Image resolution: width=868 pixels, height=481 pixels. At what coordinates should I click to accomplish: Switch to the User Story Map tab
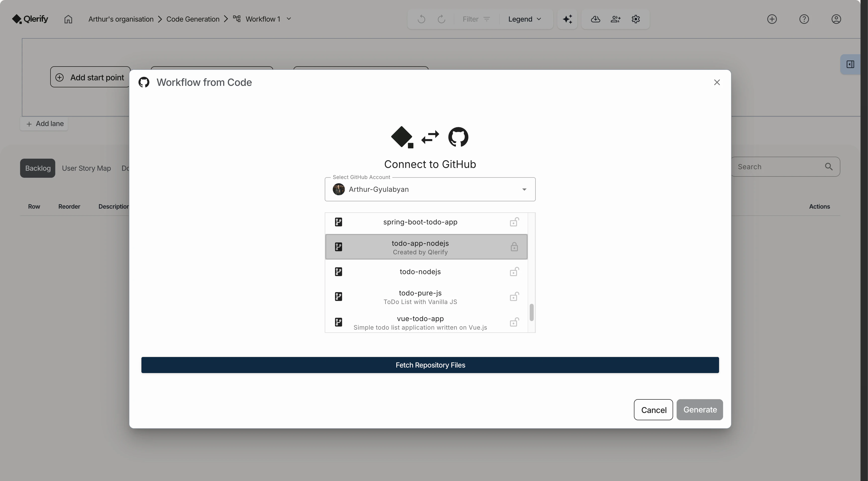click(87, 168)
